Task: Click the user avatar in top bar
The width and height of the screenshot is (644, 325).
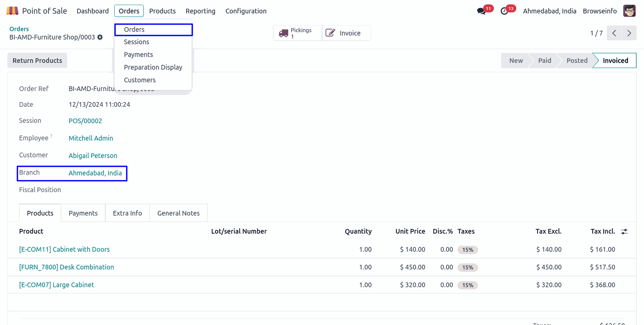Action: tap(629, 11)
